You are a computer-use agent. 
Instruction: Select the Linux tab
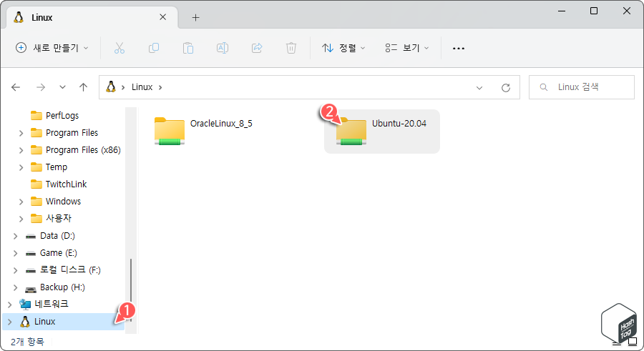pos(92,17)
